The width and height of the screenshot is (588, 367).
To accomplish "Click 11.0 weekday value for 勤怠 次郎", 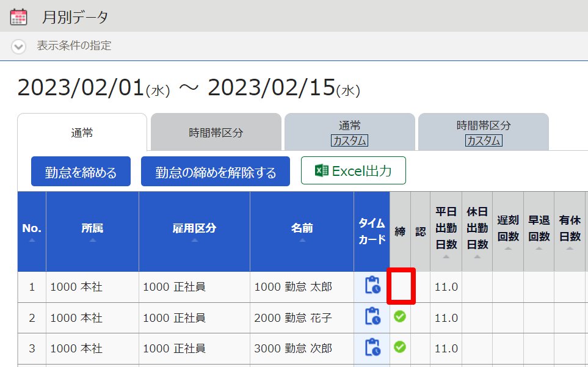I will (446, 348).
